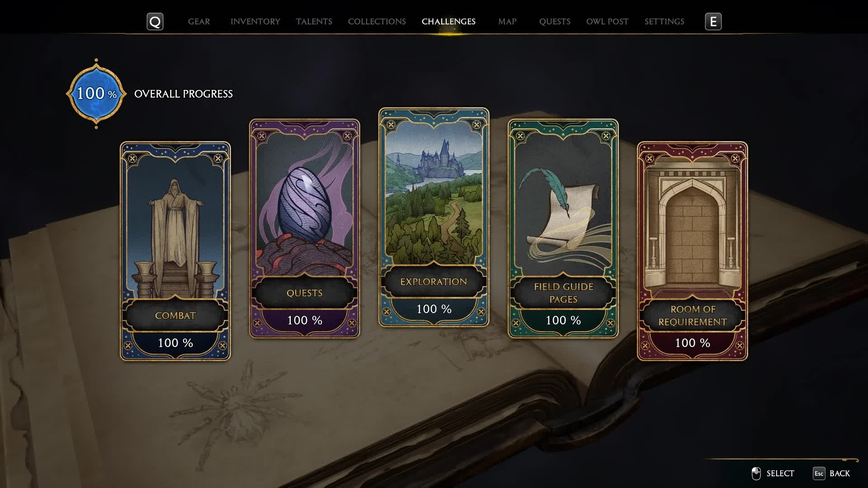Click the E next-tab key icon
This screenshot has width=868, height=488.
pos(713,22)
